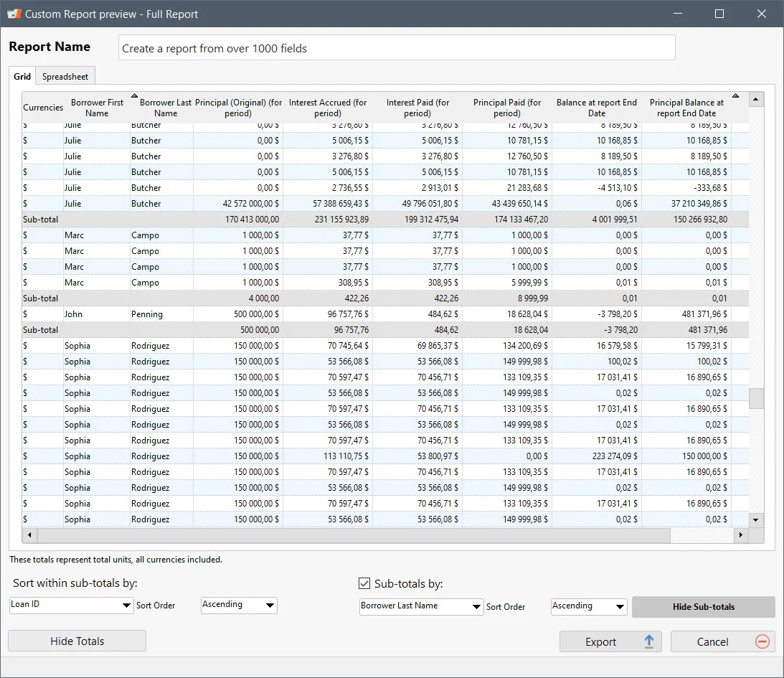Switch to the Spreadsheet tab
The image size is (784, 678).
click(65, 77)
